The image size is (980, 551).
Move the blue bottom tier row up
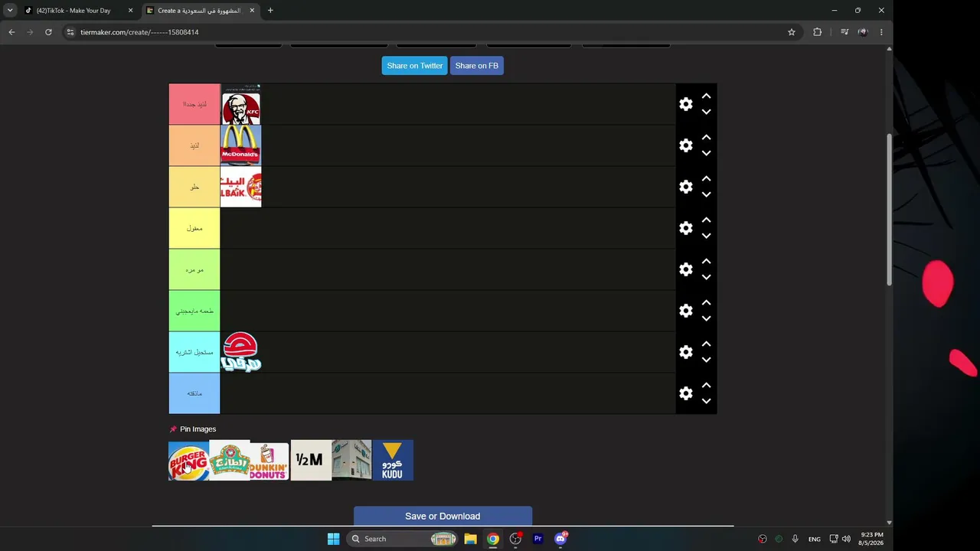click(x=707, y=386)
